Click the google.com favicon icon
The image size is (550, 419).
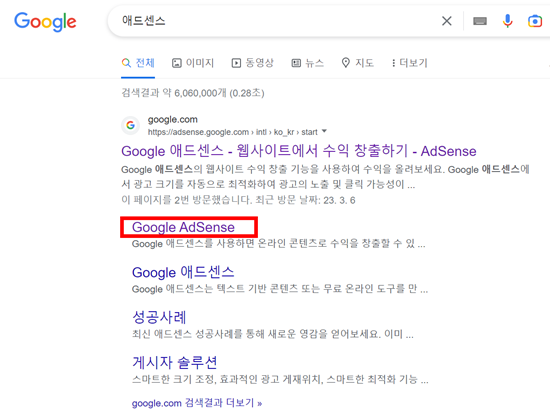point(130,125)
